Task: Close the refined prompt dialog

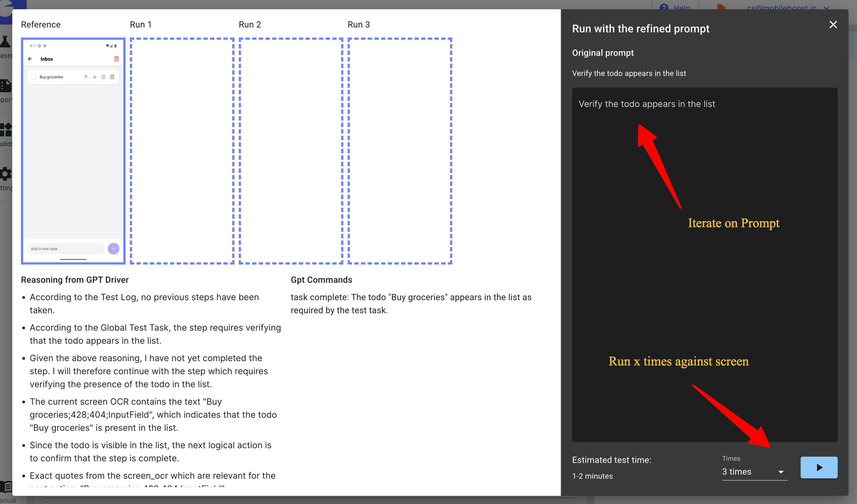Action: click(x=833, y=24)
